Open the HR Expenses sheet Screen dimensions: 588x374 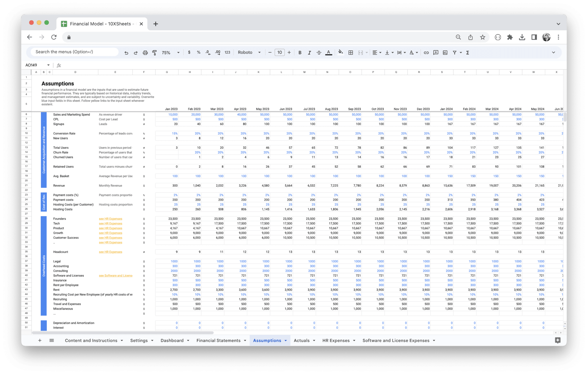[x=336, y=340]
